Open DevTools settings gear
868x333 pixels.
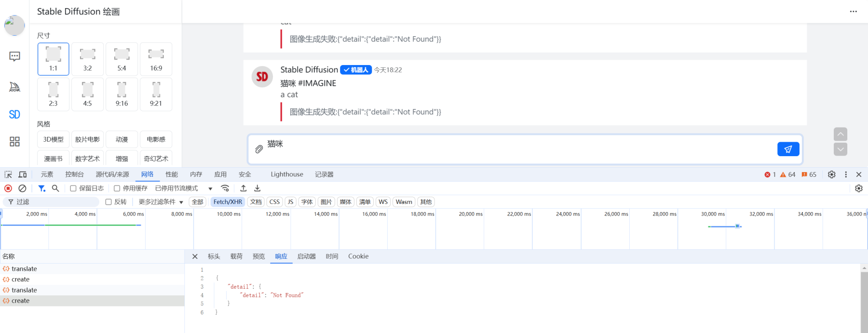832,174
